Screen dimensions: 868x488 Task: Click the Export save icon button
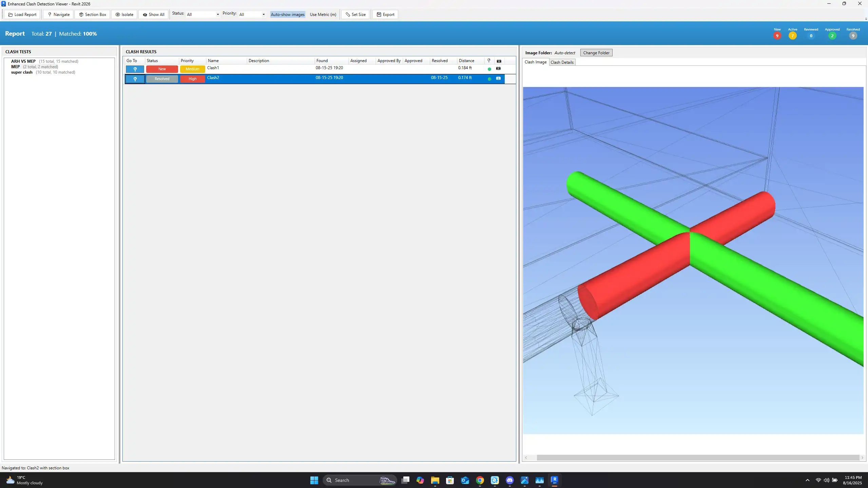[x=385, y=15]
